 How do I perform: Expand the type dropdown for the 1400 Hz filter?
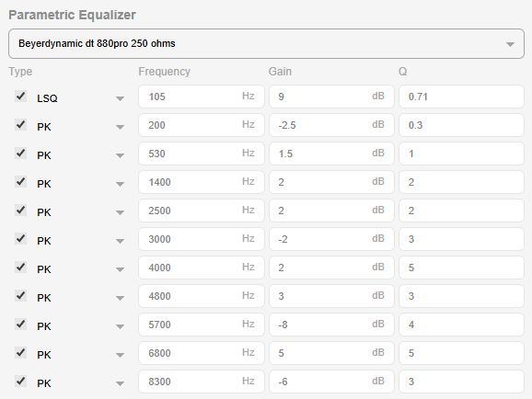pos(80,184)
